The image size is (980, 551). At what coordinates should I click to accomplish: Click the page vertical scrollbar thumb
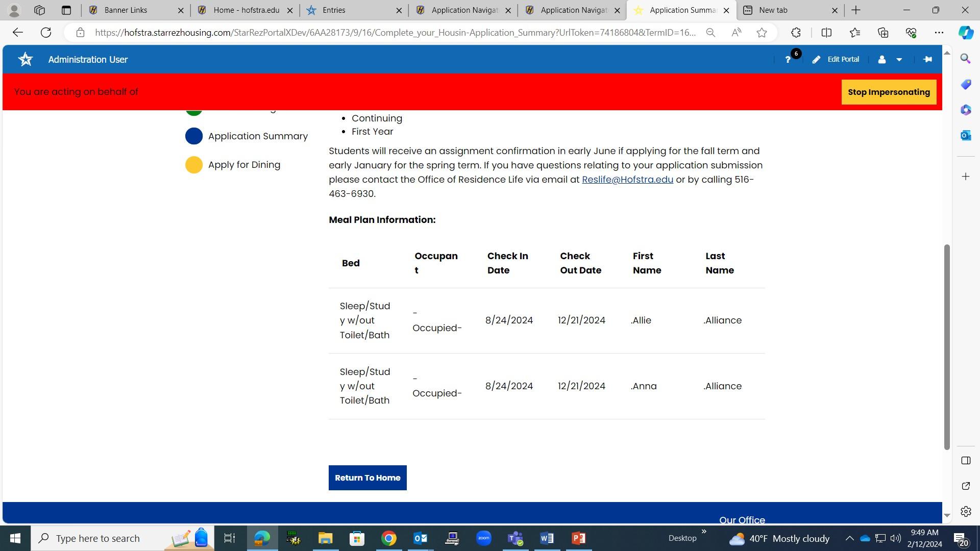click(946, 347)
